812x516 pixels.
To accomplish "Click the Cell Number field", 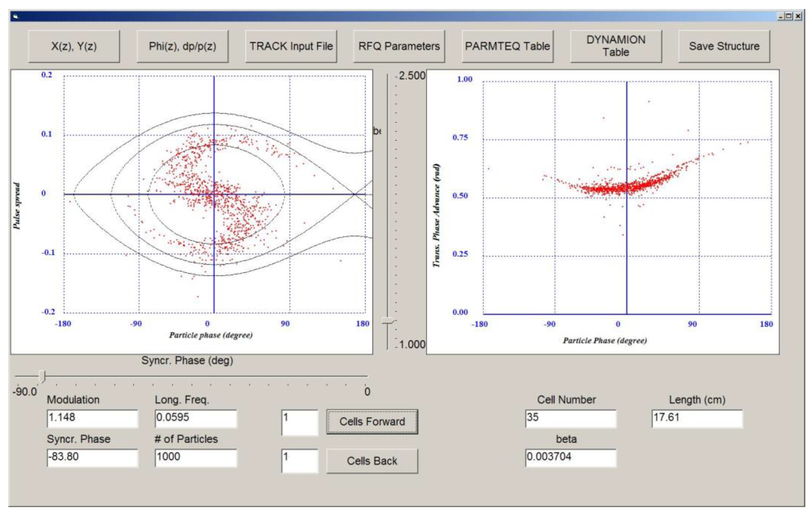I will 571,418.
